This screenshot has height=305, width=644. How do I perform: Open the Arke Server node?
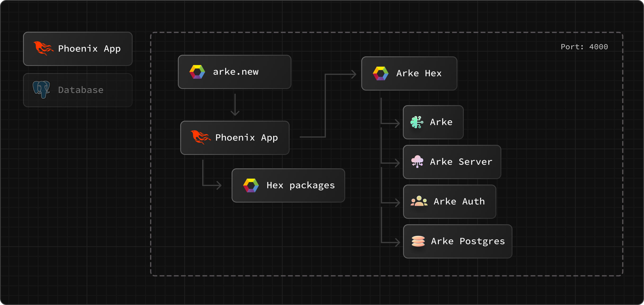(452, 162)
